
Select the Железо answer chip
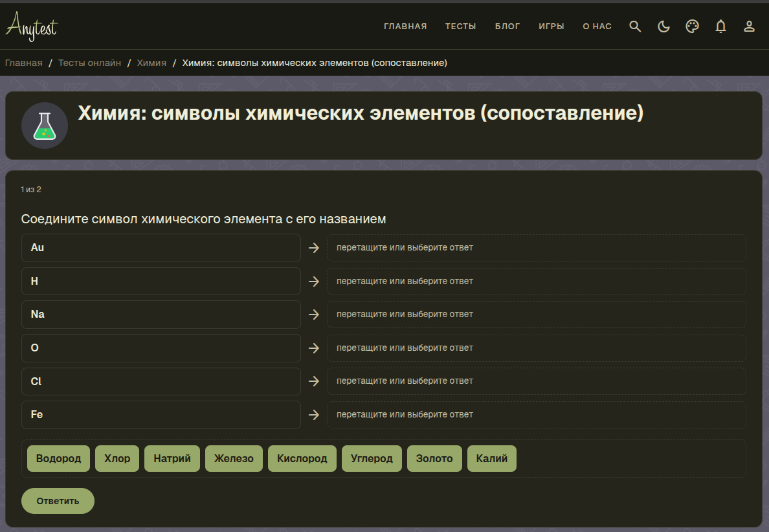(x=234, y=458)
